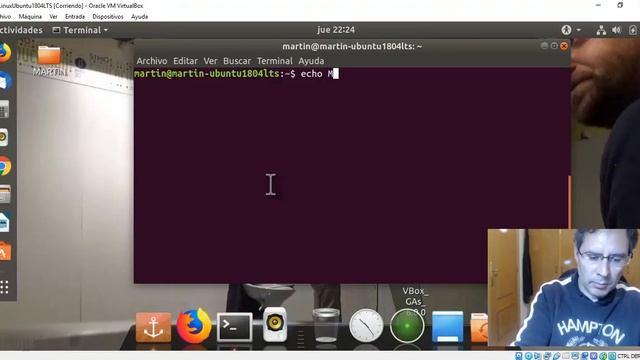Click the terminal prompt line with echo
This screenshot has width=640, height=360.
(236, 74)
